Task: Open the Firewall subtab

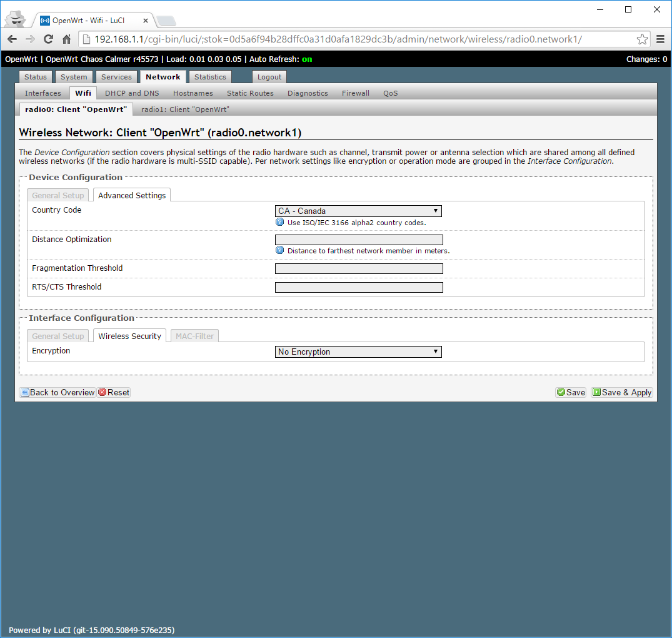Action: (x=355, y=93)
